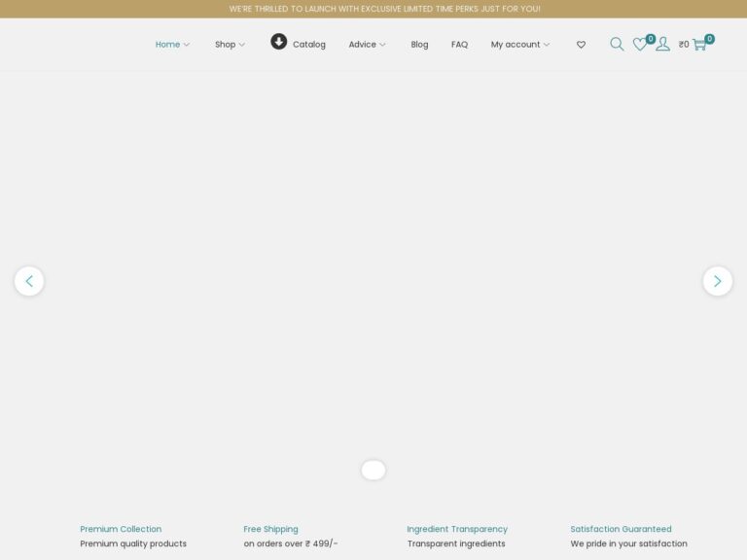The width and height of the screenshot is (747, 560).
Task: Click the ₹0 cart total amount
Action: coord(684,45)
